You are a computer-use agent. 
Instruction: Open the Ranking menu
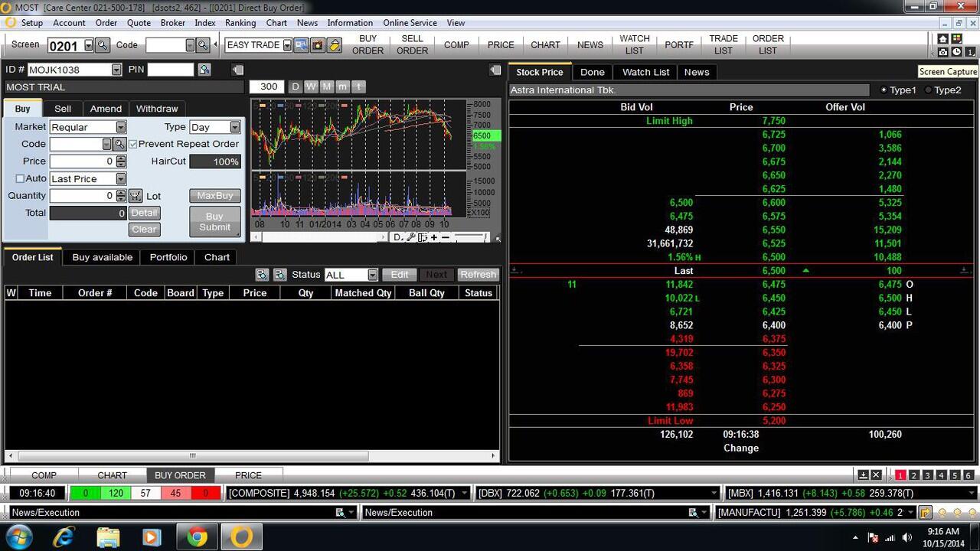[x=240, y=23]
